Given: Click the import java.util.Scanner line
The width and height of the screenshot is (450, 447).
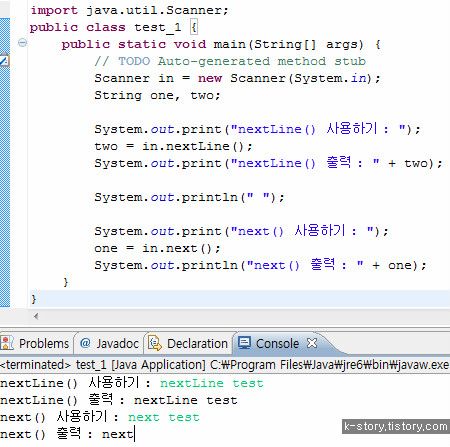Looking at the screenshot, I should 129,10.
